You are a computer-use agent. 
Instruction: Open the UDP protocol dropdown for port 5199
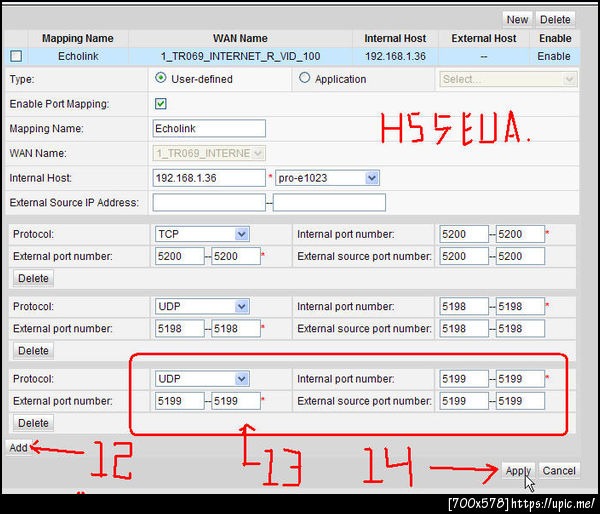click(x=202, y=379)
